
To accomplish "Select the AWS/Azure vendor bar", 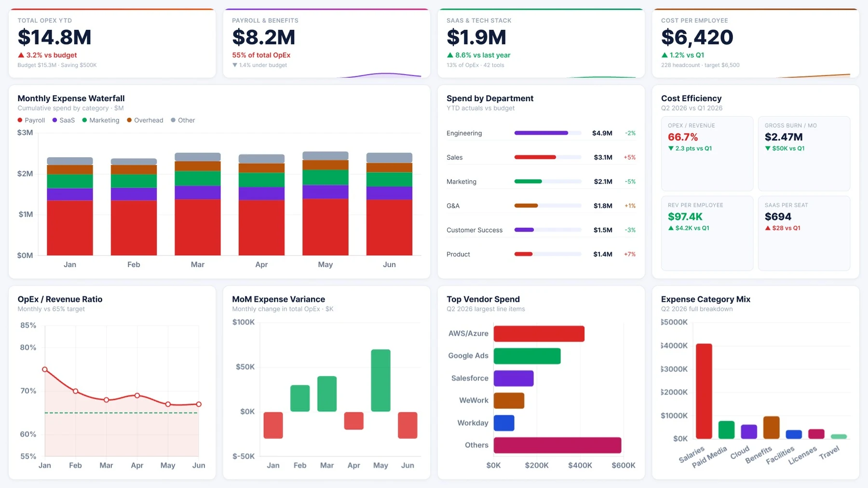I will tap(539, 334).
